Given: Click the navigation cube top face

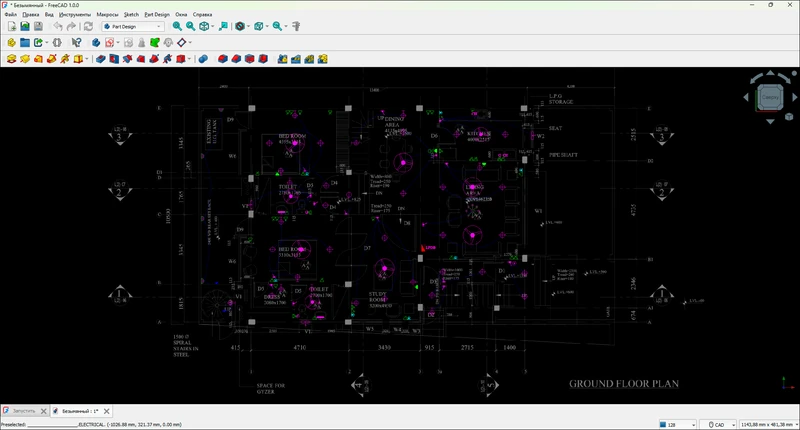Looking at the screenshot, I should [x=771, y=97].
